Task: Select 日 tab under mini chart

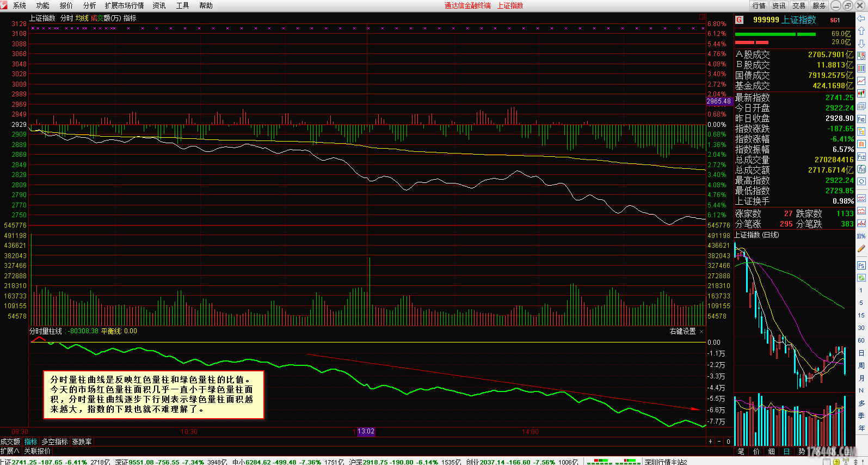Action: [x=787, y=451]
